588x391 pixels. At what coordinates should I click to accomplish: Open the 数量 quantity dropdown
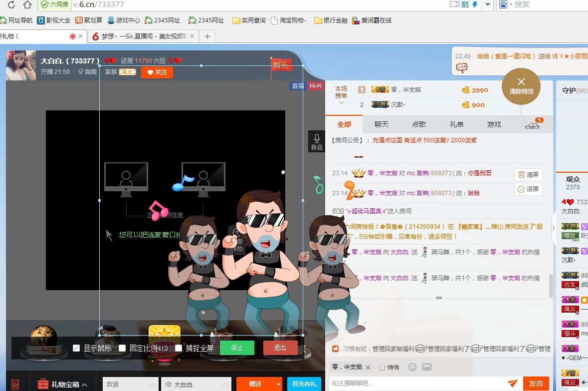pos(131,384)
